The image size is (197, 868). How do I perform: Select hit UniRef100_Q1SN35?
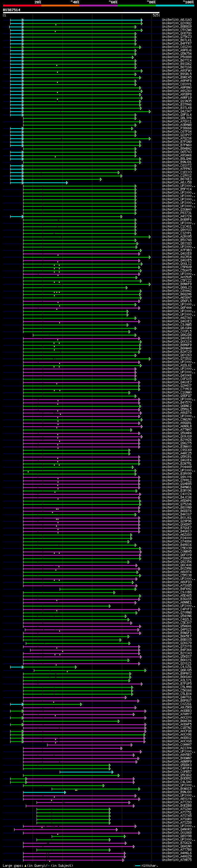177,101
